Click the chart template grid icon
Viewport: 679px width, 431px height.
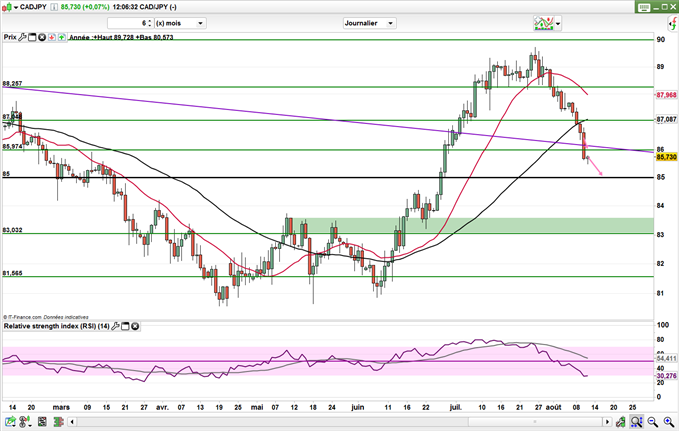click(42, 421)
